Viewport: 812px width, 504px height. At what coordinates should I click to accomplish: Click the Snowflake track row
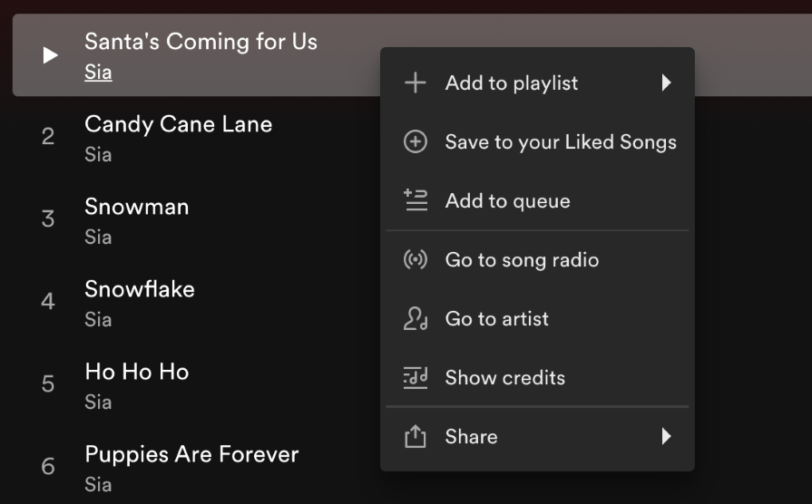click(x=140, y=289)
